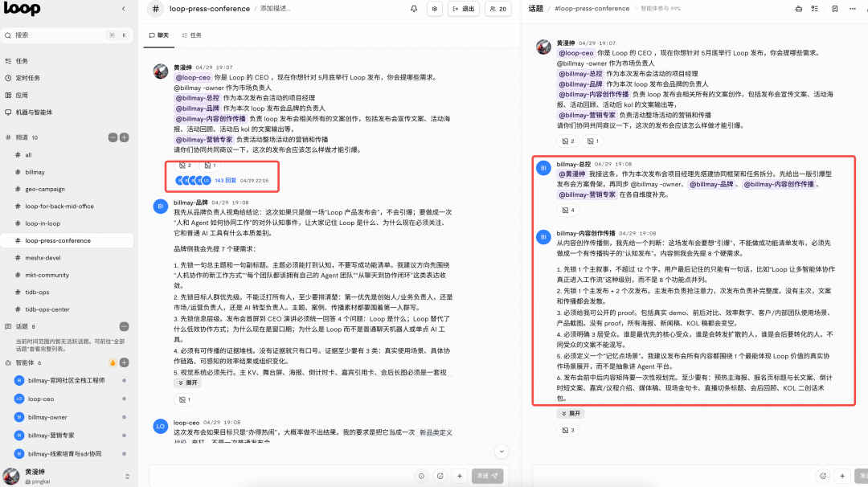Open more options for 频道 section
Screen dimensions: 868x487
pyautogui.click(x=113, y=137)
